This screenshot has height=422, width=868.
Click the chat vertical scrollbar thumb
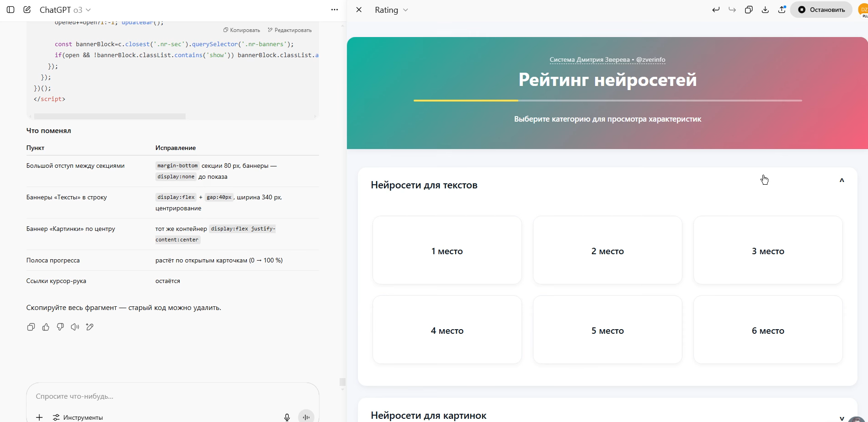[342, 382]
